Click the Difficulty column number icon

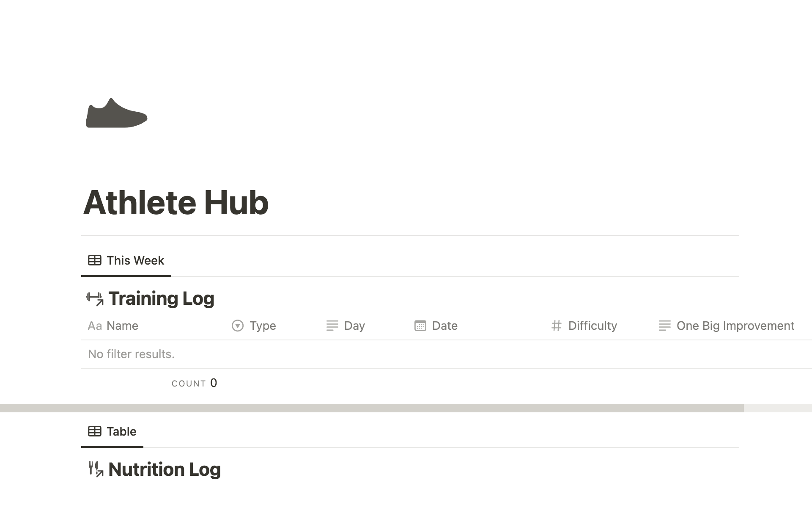click(556, 326)
